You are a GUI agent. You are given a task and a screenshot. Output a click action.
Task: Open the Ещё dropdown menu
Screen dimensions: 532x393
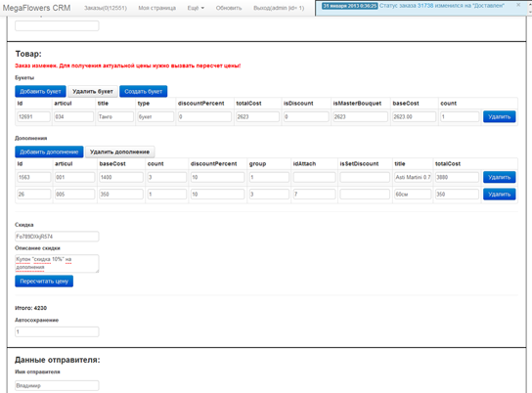pyautogui.click(x=196, y=8)
